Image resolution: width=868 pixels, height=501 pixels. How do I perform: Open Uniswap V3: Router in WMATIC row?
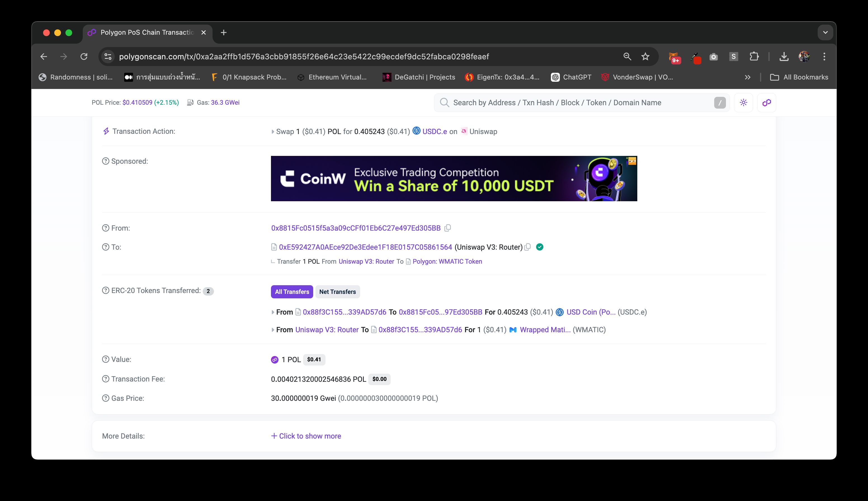click(x=327, y=330)
